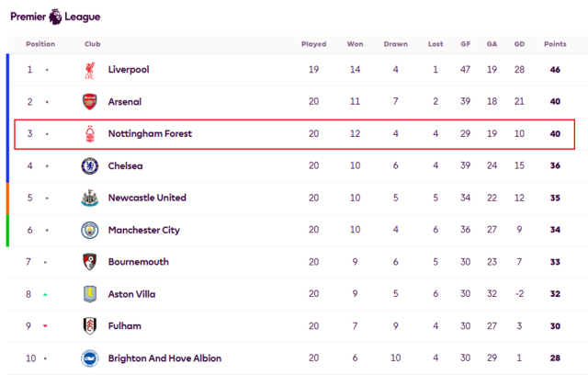This screenshot has width=588, height=375.
Task: Click the Newcastle United club crest
Action: coord(89,198)
